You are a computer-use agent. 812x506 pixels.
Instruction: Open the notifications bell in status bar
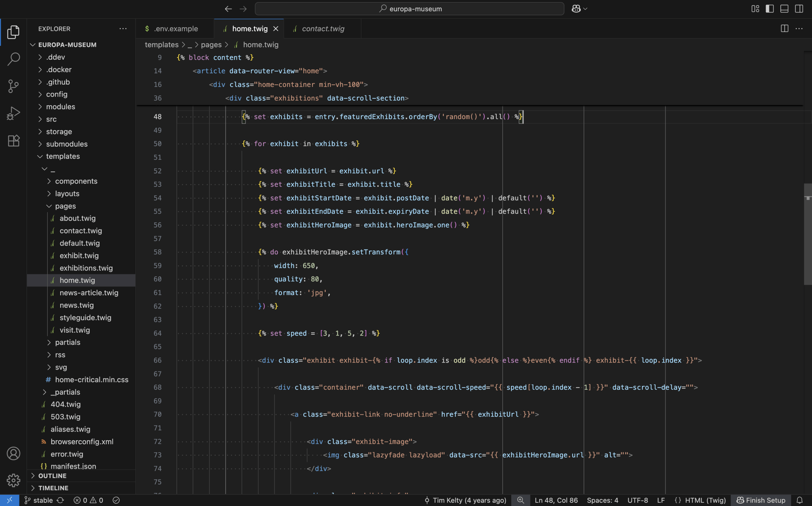click(x=799, y=500)
